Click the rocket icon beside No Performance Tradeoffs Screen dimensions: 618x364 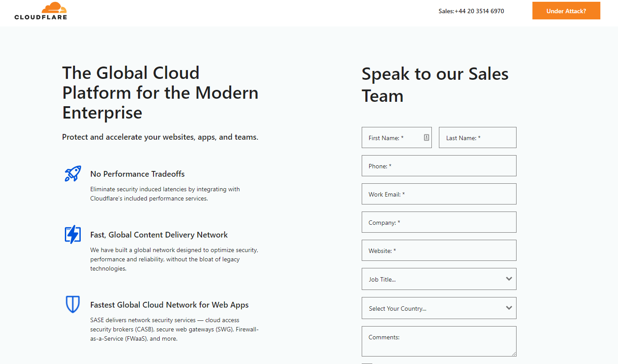click(73, 174)
